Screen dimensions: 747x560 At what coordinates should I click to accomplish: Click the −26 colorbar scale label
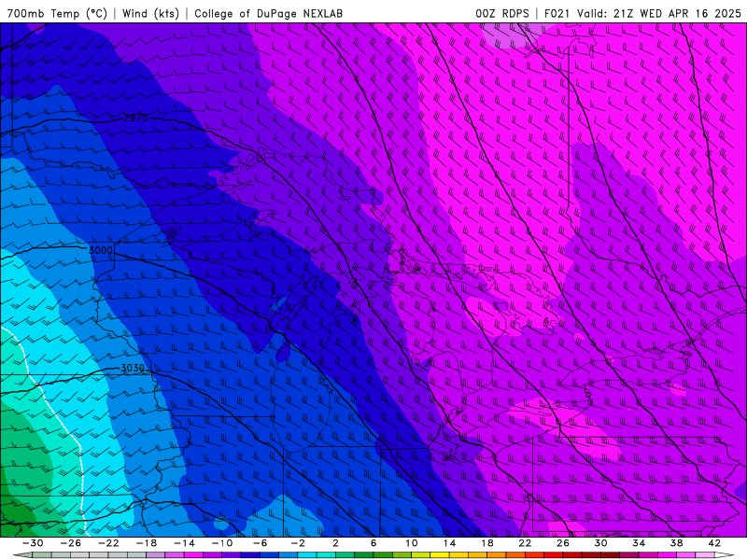[x=71, y=543]
